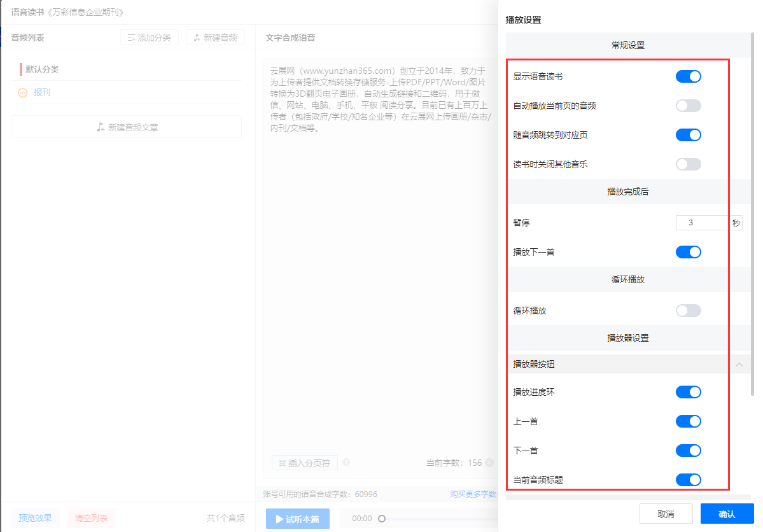Click 确认 to save playback settings
The width and height of the screenshot is (763, 532).
tap(727, 514)
